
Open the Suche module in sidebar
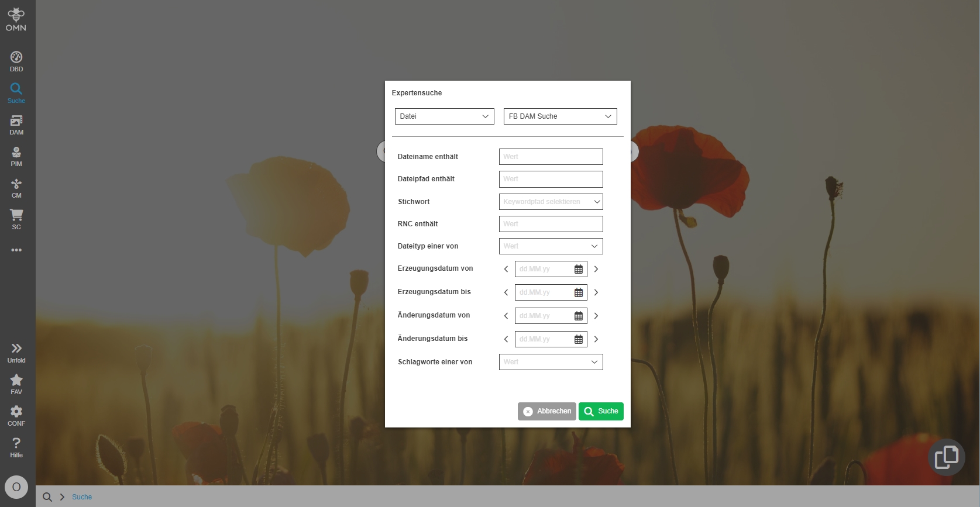(16, 93)
